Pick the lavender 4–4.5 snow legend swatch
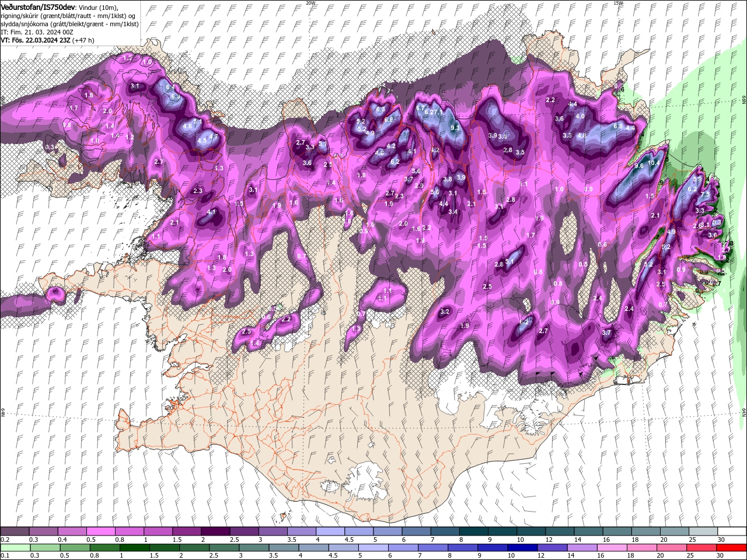This screenshot has height=560, width=747. click(x=329, y=531)
